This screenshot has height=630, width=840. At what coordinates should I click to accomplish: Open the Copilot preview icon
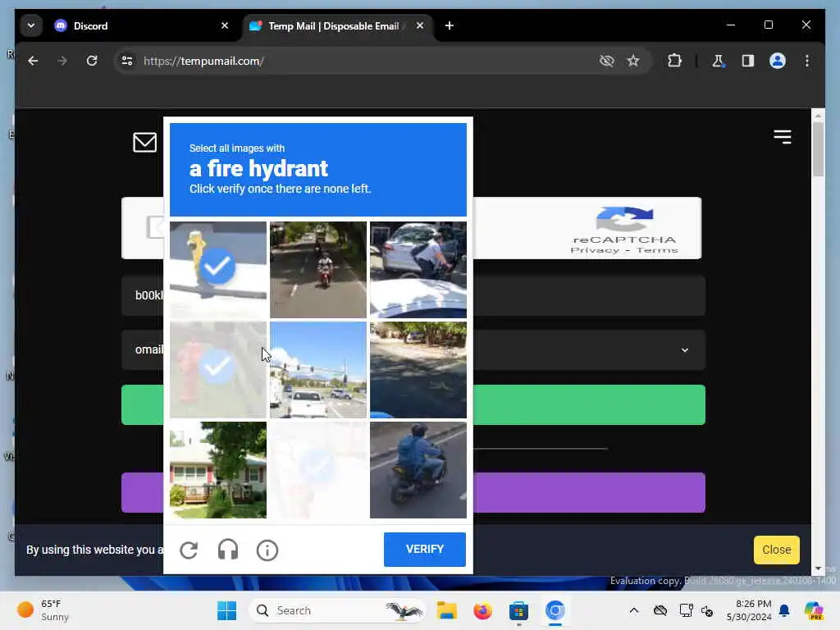coord(813,610)
